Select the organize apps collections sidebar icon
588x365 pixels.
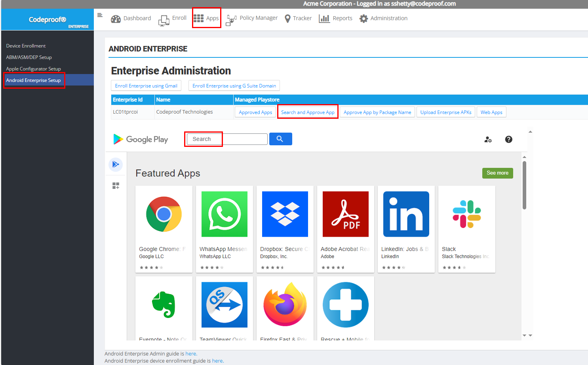tap(116, 186)
